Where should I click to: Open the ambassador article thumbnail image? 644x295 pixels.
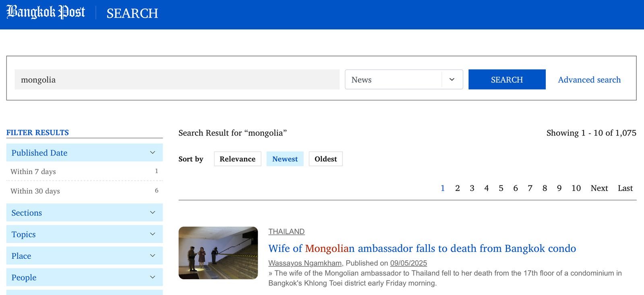tap(218, 253)
